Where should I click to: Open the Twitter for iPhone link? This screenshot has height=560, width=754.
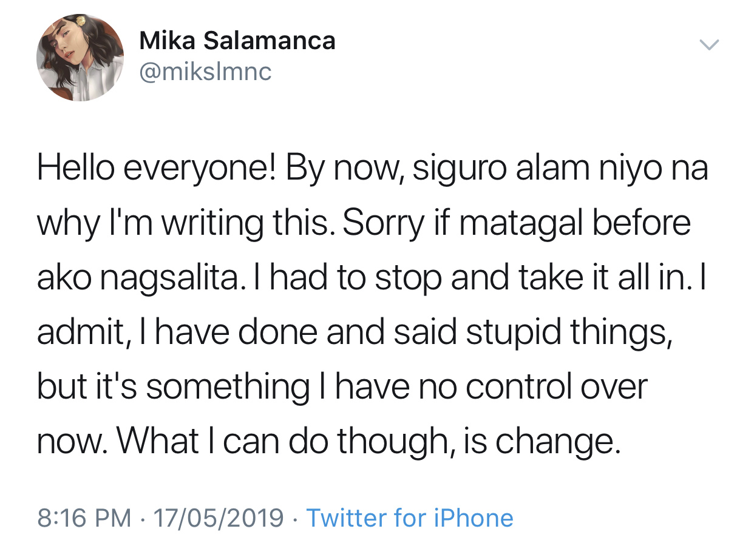[410, 518]
